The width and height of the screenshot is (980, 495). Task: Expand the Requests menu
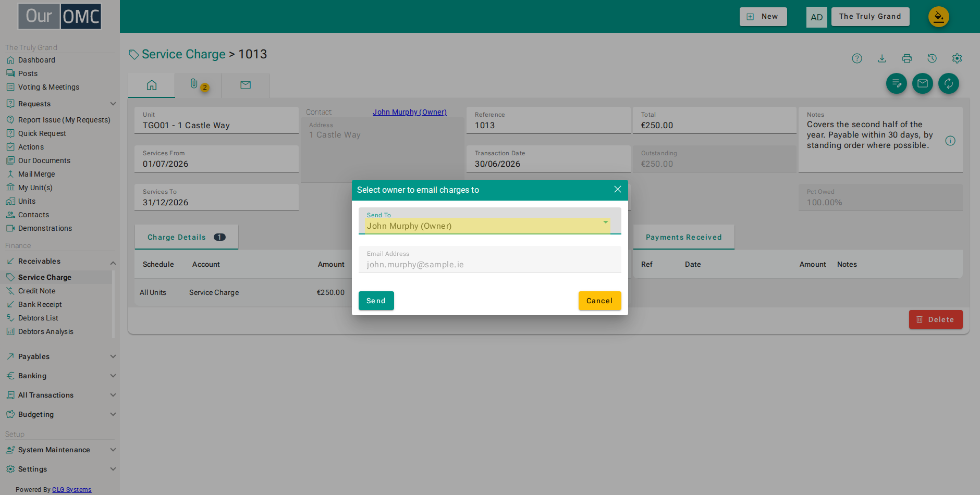tap(60, 104)
